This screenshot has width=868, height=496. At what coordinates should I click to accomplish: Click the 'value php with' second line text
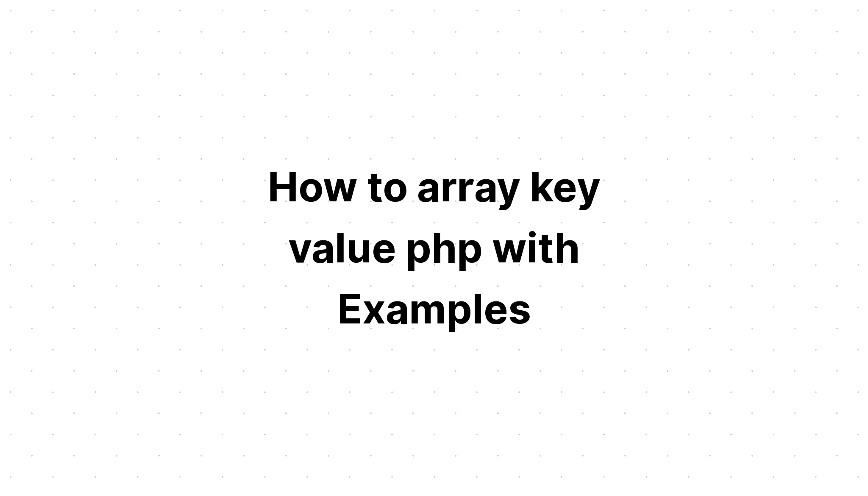[x=434, y=248]
